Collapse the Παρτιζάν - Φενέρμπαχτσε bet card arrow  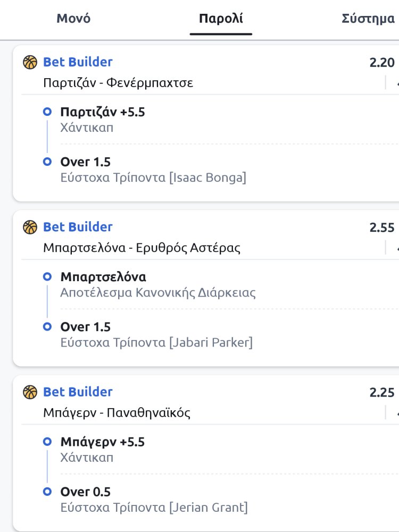point(396,83)
